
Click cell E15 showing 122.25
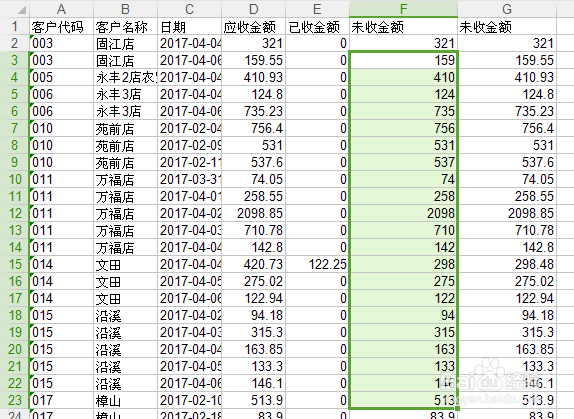pyautogui.click(x=317, y=264)
